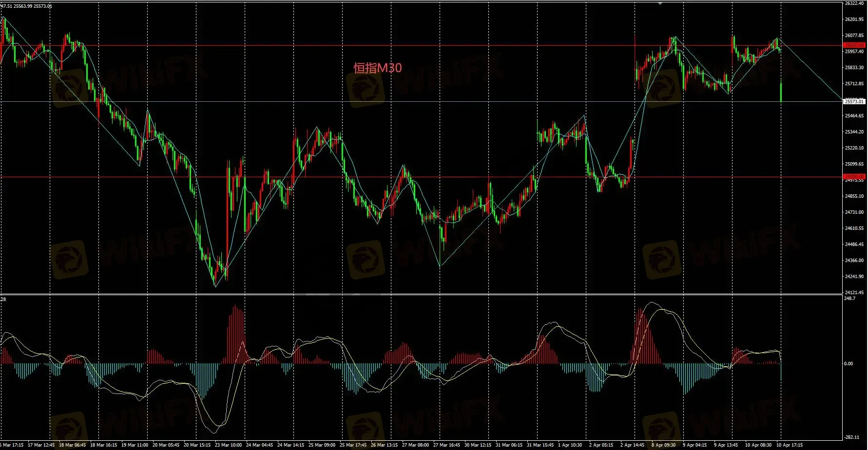
Task: Click price scale value 25344.20
Action: pos(854,132)
